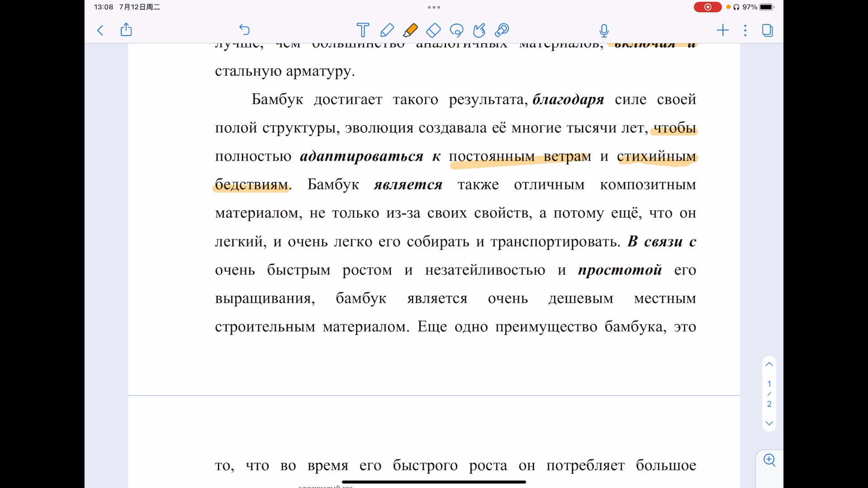
Task: Select the Text tool
Action: [x=363, y=30]
